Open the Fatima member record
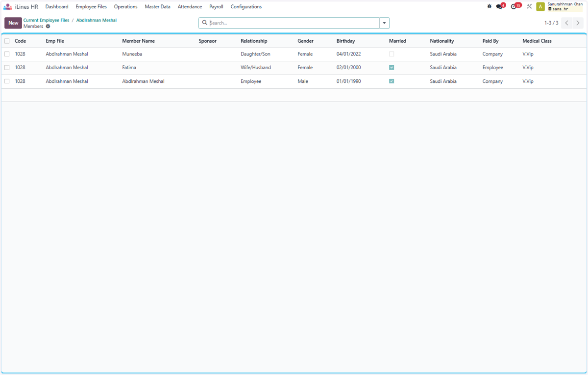The width and height of the screenshot is (588, 375). coord(129,68)
